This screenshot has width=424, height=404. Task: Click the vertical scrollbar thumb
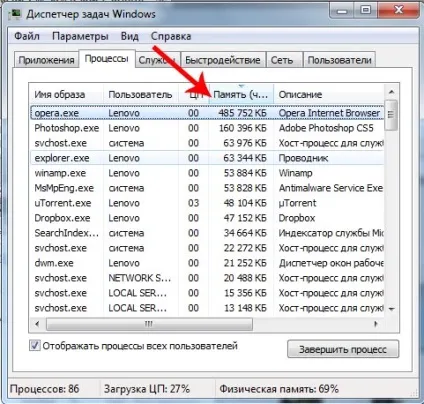point(391,114)
